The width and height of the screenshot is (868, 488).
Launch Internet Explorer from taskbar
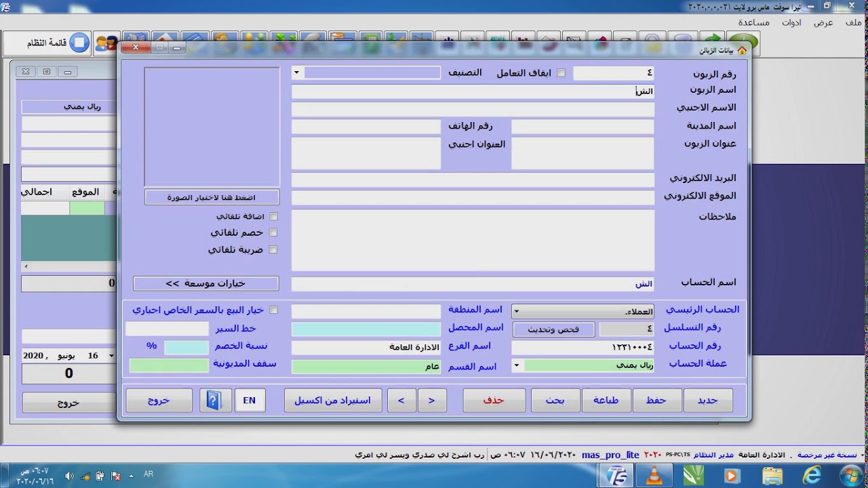pyautogui.click(x=811, y=476)
